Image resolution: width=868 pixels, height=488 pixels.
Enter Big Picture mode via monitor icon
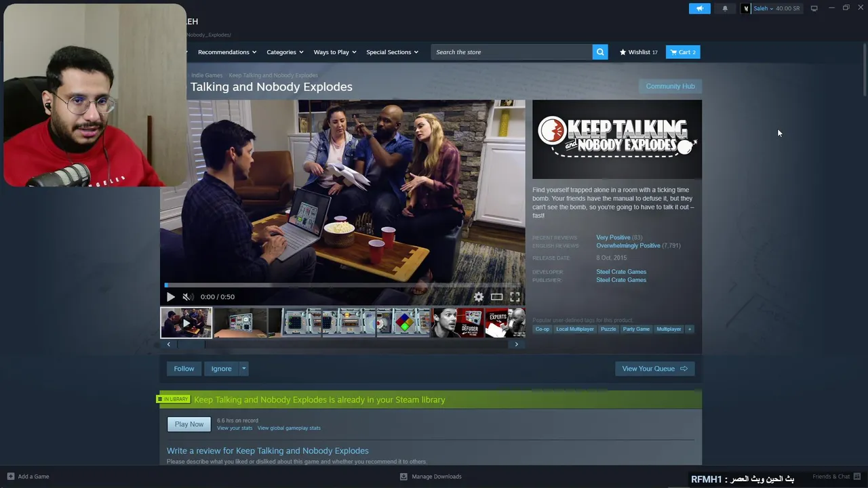814,8
